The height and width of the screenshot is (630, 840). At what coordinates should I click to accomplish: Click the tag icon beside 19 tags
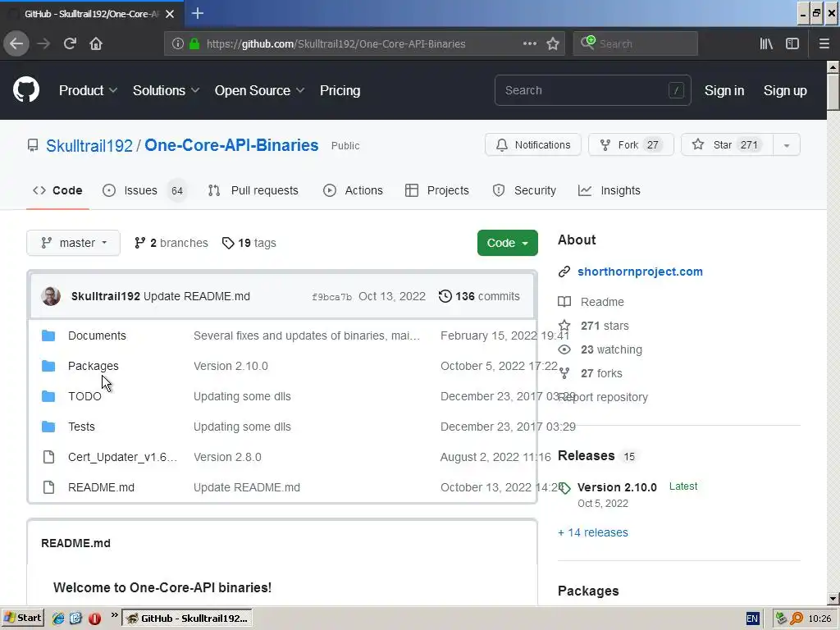click(x=228, y=243)
